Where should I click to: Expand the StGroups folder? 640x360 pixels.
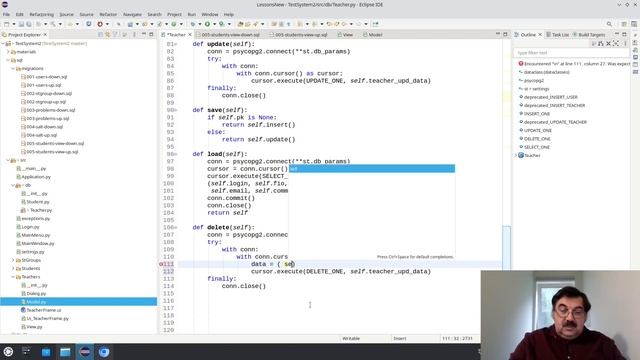click(13, 260)
